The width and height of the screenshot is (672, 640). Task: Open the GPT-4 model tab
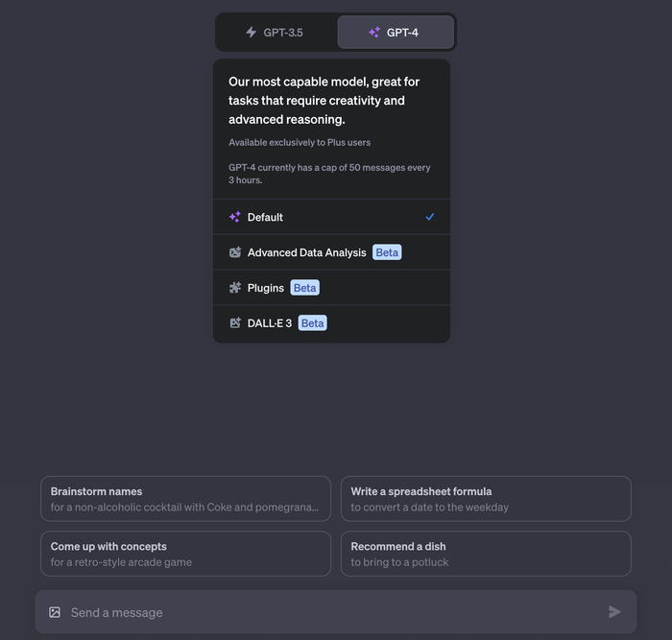396,32
